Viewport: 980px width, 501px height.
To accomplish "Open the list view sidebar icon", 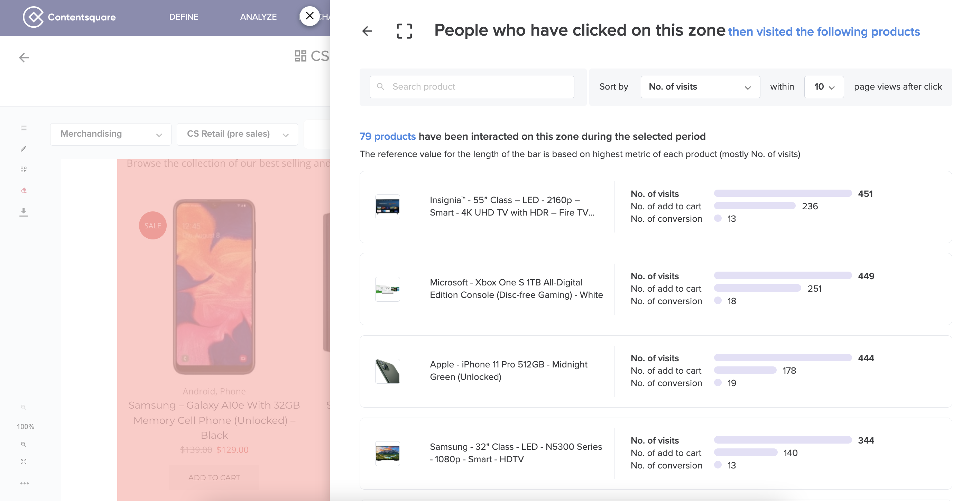I will (24, 128).
